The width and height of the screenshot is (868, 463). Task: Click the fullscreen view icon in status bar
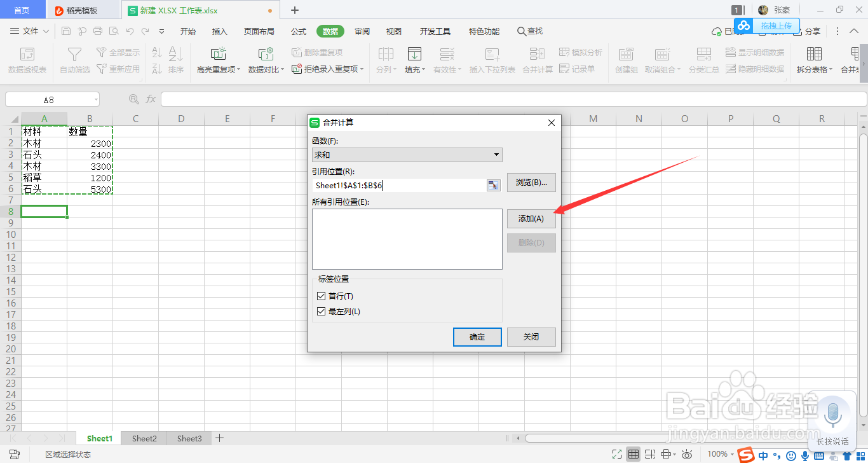(616, 454)
